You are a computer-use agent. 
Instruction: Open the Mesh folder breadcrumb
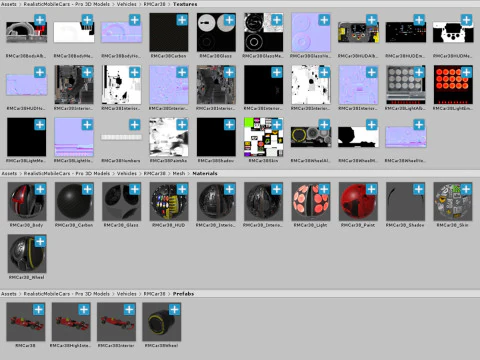pos(179,173)
